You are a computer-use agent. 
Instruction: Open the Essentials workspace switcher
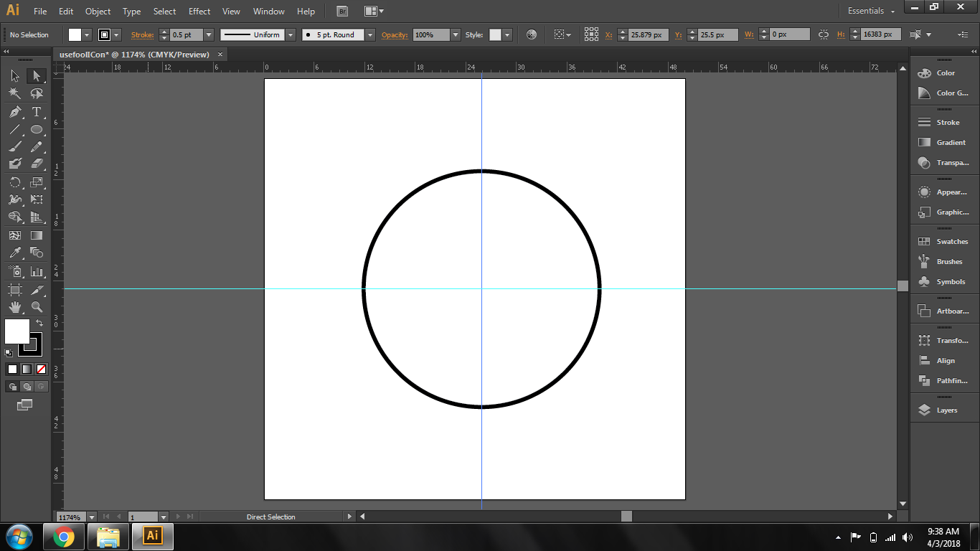pos(871,11)
